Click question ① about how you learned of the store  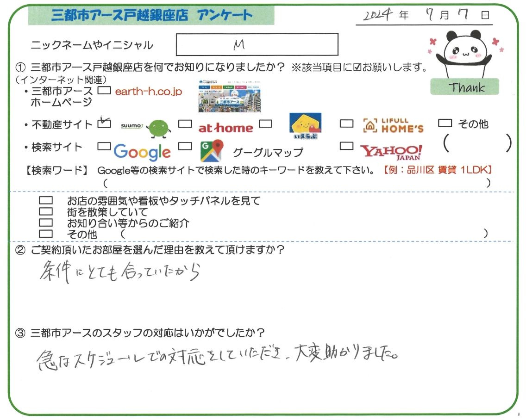pos(150,68)
